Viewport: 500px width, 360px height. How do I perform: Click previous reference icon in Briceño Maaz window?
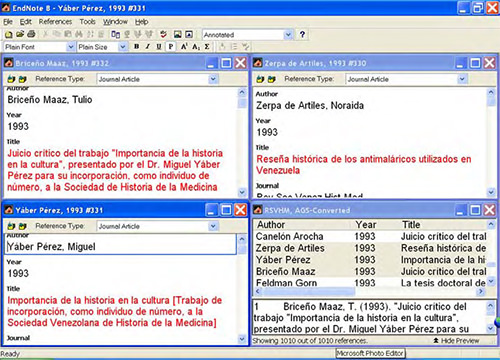click(x=12, y=79)
